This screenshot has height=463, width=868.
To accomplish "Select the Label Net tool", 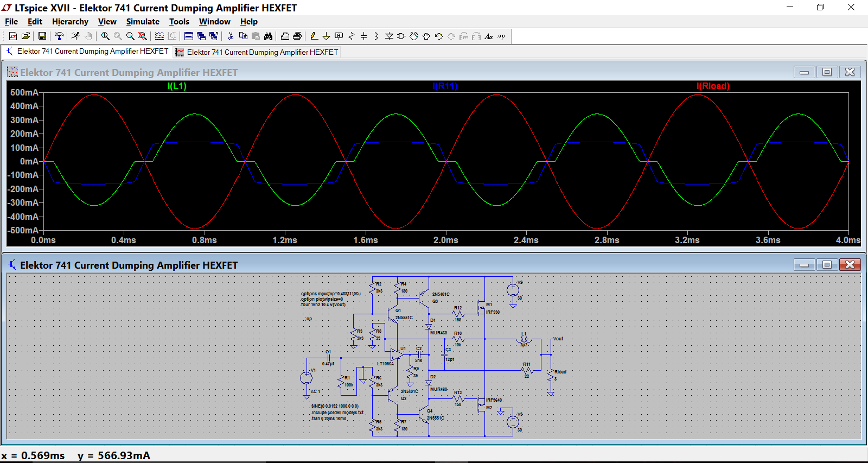I will (339, 36).
